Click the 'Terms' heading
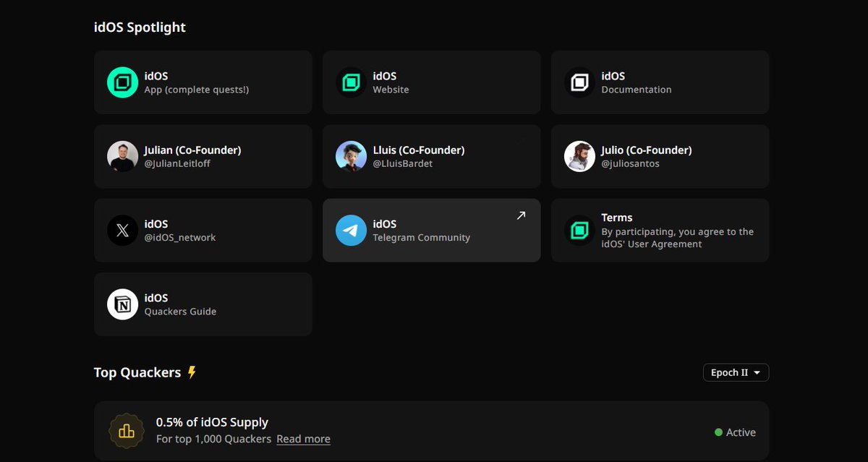This screenshot has height=462, width=868. 617,218
